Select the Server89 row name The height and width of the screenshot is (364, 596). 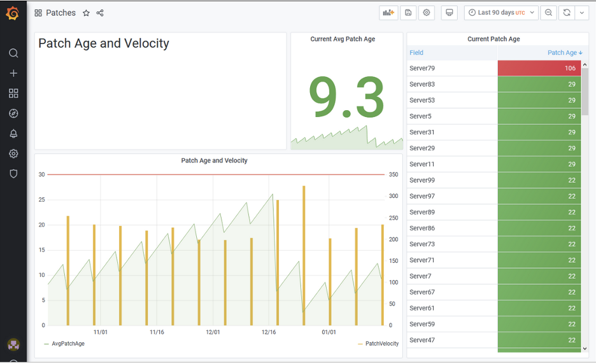pyautogui.click(x=422, y=212)
